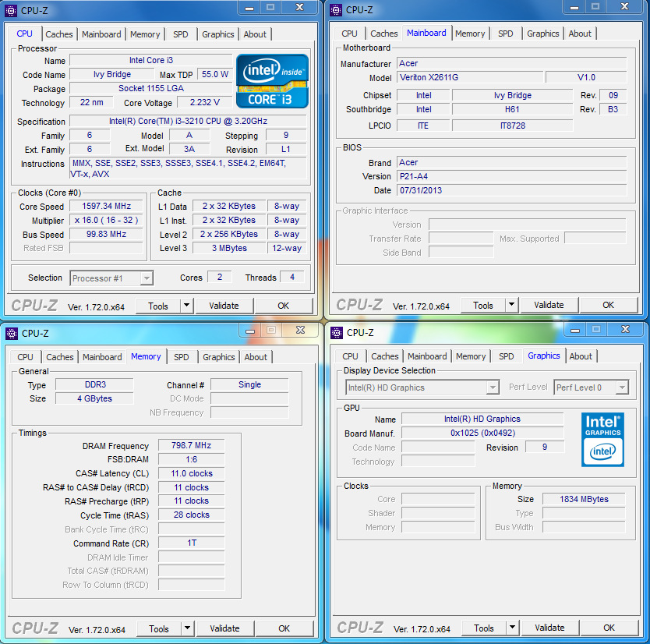Viewport: 650px width, 644px height.
Task: Minimize the Memory tab CPU-Z window
Action: (250, 331)
